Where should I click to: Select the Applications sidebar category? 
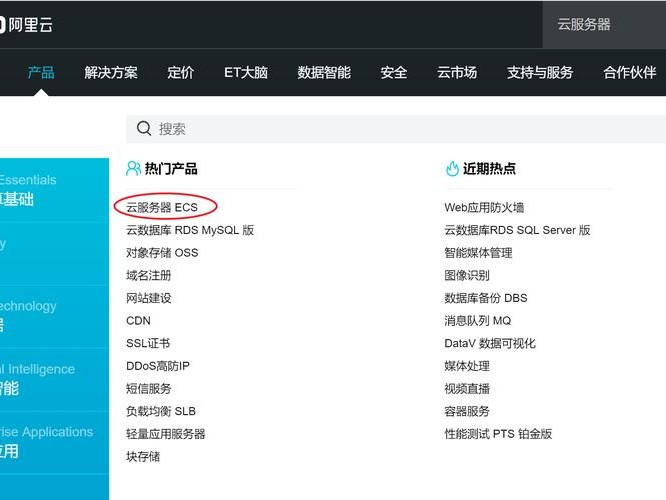coord(54,442)
